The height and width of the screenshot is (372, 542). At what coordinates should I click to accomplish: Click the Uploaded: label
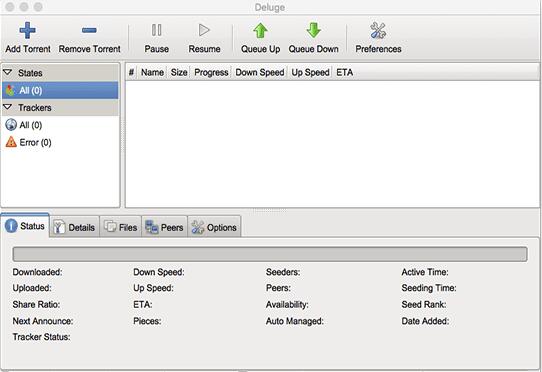[x=32, y=288]
